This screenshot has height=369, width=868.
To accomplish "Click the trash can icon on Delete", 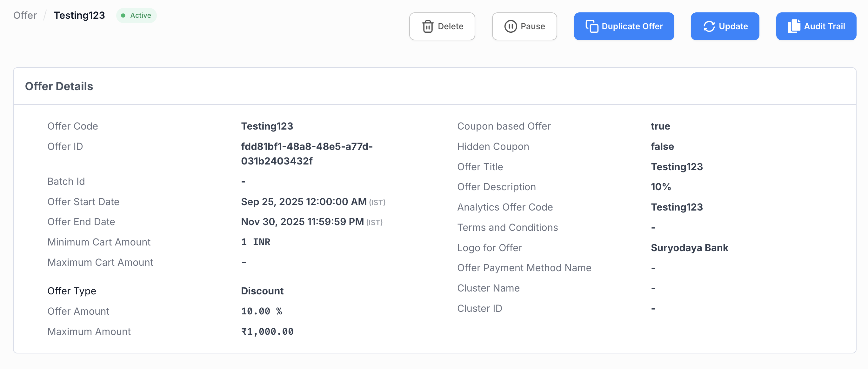I will coord(428,26).
